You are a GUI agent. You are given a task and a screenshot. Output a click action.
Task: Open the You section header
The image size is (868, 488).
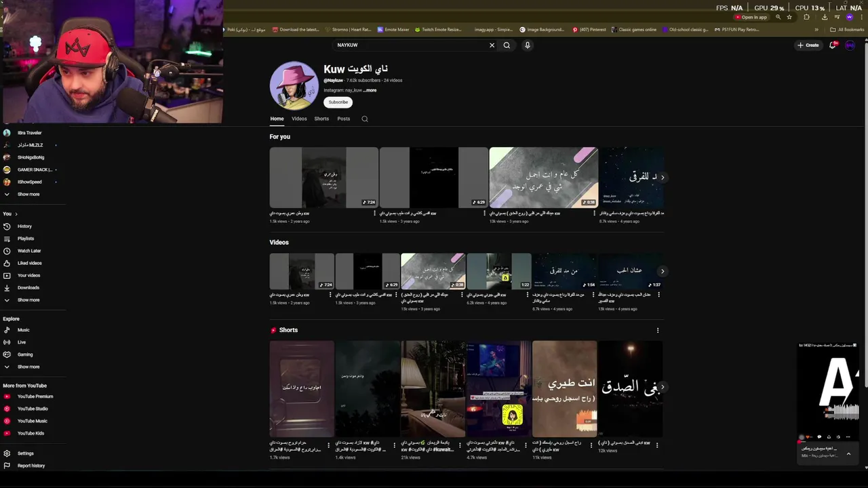pos(10,213)
